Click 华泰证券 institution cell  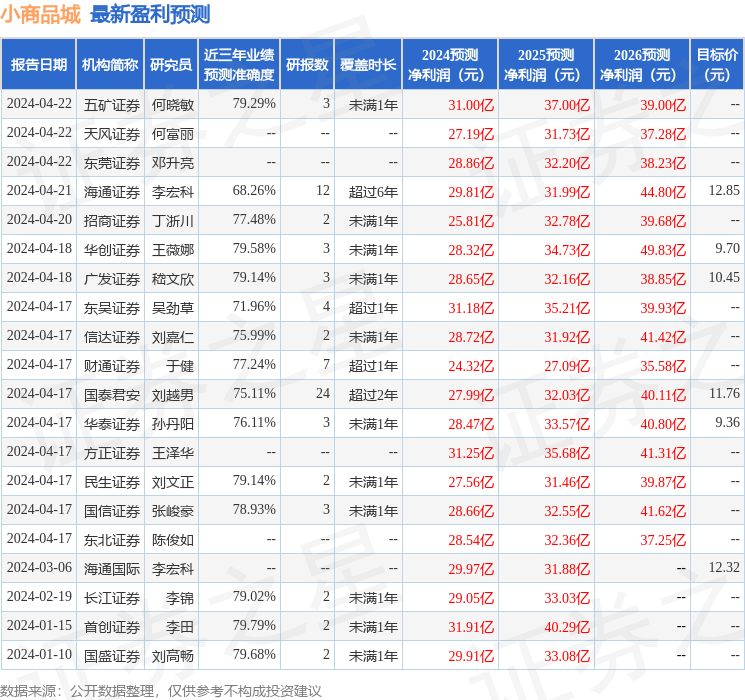click(112, 424)
